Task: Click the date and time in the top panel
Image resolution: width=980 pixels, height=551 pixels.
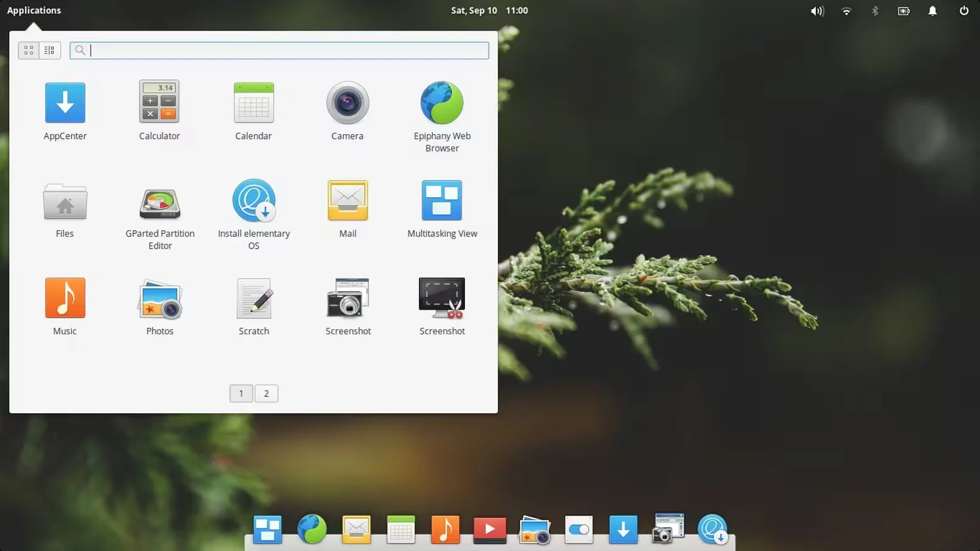Action: [x=489, y=10]
